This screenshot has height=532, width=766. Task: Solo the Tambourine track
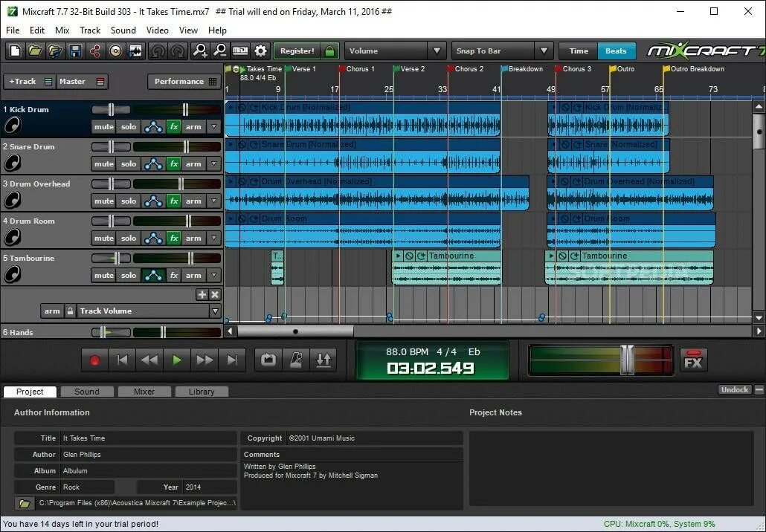pos(129,275)
